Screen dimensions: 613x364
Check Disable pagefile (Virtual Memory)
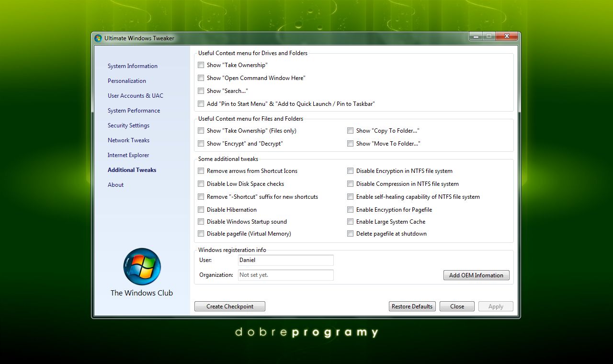201,234
